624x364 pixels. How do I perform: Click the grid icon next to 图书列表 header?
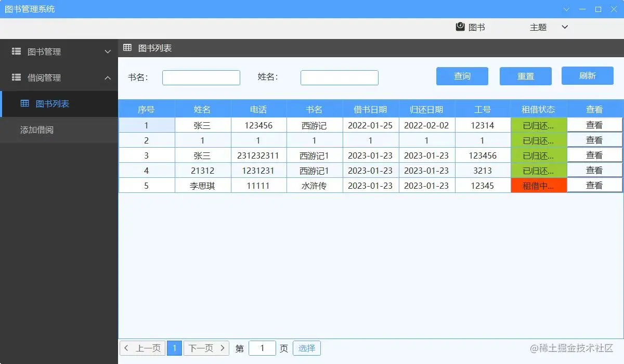(x=127, y=47)
